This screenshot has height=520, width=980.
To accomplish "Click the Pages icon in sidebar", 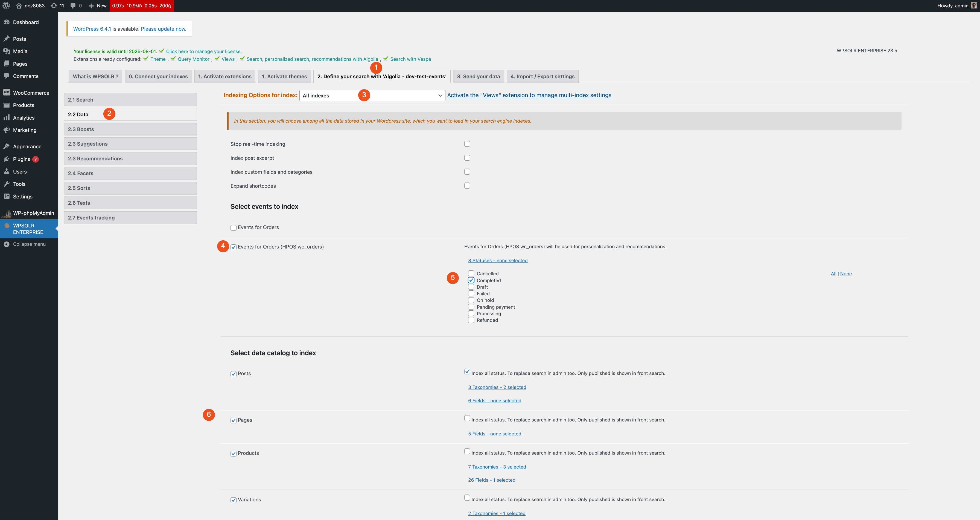I will coord(7,63).
